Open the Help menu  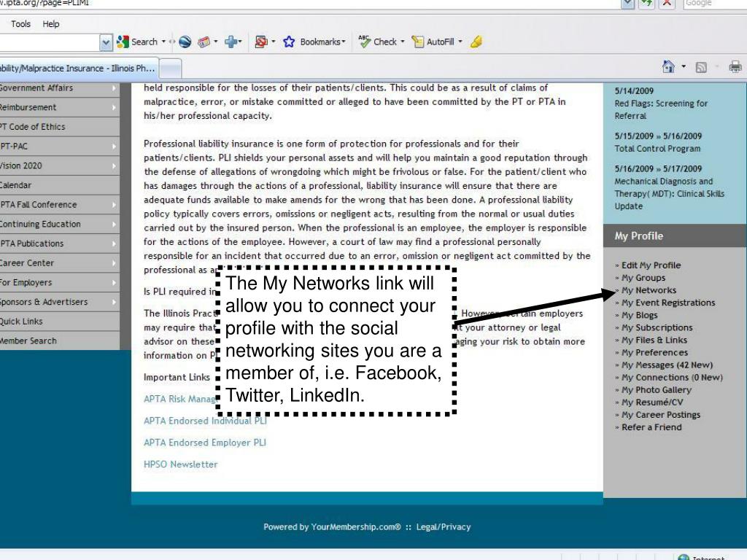[x=51, y=24]
